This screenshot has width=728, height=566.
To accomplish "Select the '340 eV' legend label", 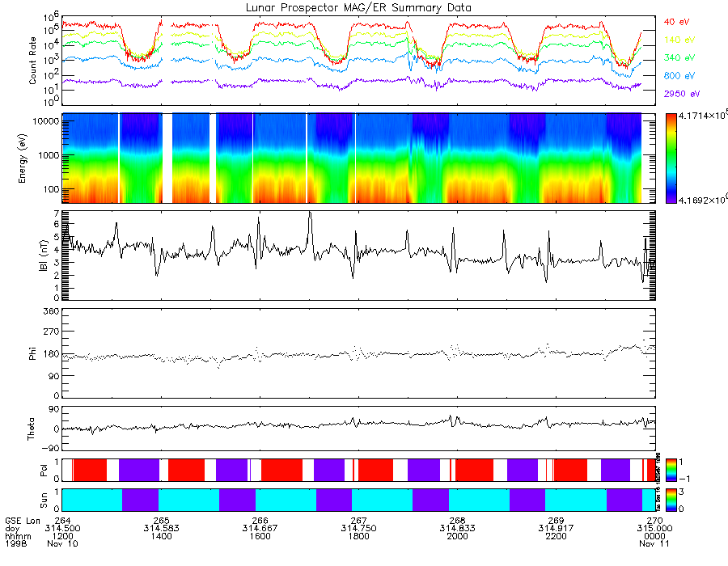I will (x=679, y=57).
